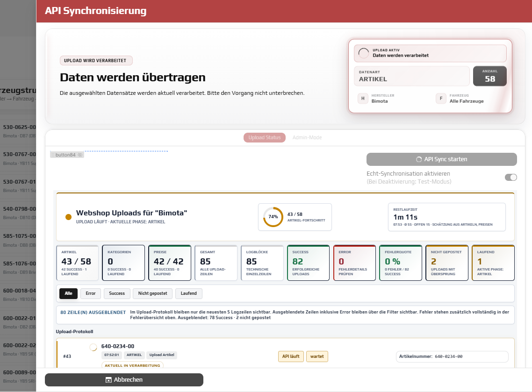Click the ARTIKEL tag on log entry #43
Screen dimensions: 532x392
(134, 355)
